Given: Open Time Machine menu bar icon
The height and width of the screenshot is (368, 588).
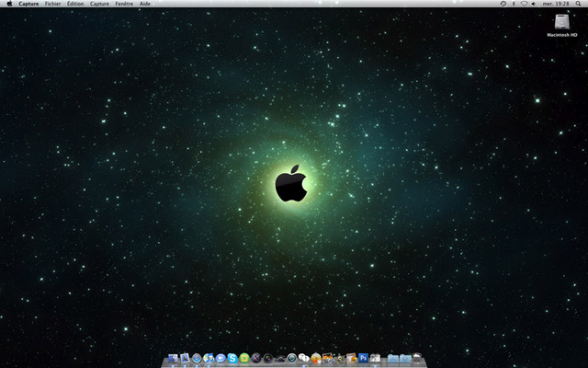Looking at the screenshot, I should pyautogui.click(x=503, y=4).
